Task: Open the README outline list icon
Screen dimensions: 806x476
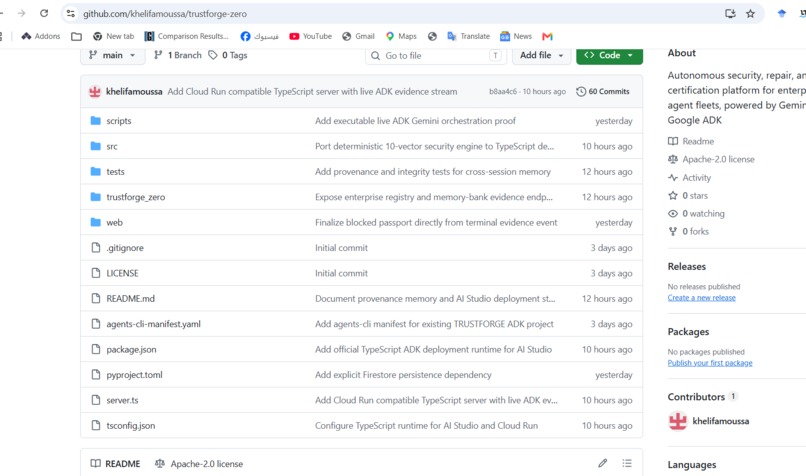Action: [x=627, y=463]
